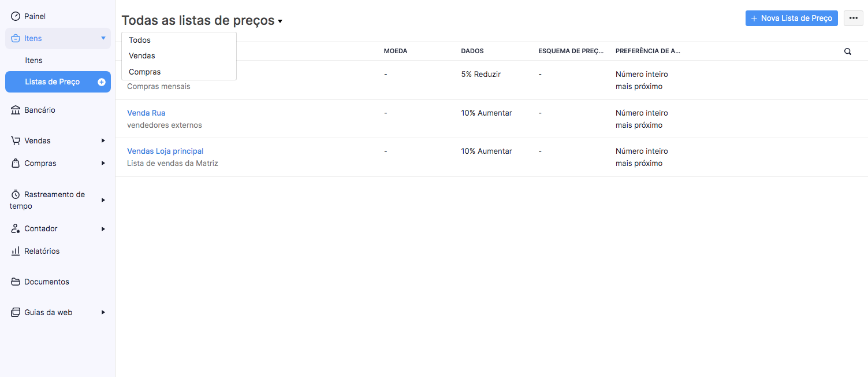Viewport: 868px width, 377px height.
Task: Click Nova Lista de Preço button
Action: tap(792, 18)
